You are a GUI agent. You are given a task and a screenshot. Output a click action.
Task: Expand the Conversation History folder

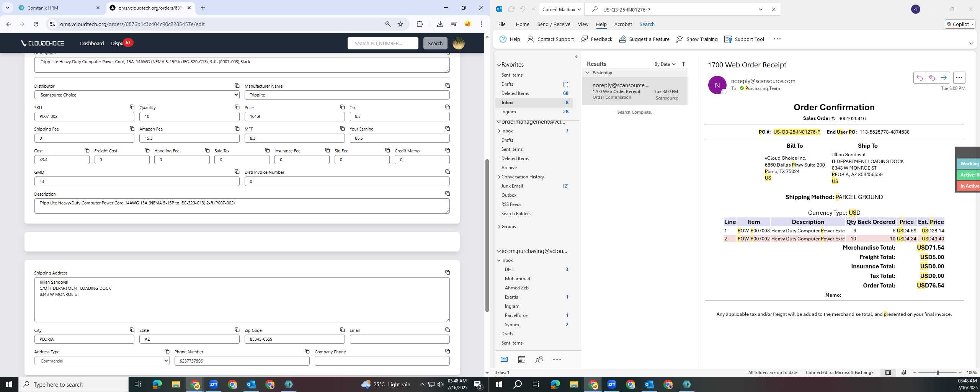499,177
